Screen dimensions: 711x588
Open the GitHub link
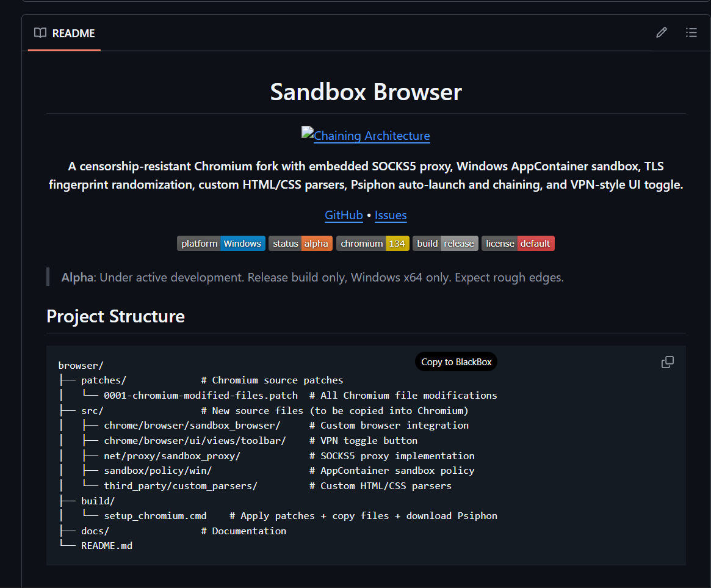click(344, 215)
